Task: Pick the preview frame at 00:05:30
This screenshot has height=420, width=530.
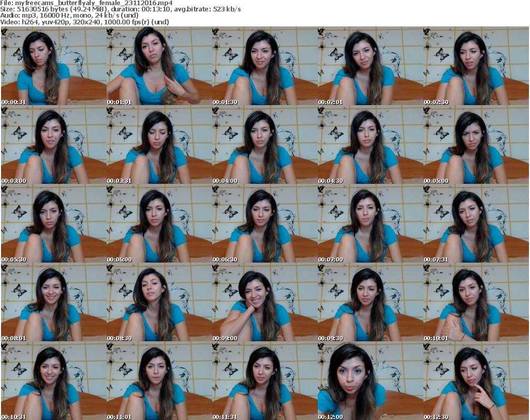Action: tap(53, 224)
